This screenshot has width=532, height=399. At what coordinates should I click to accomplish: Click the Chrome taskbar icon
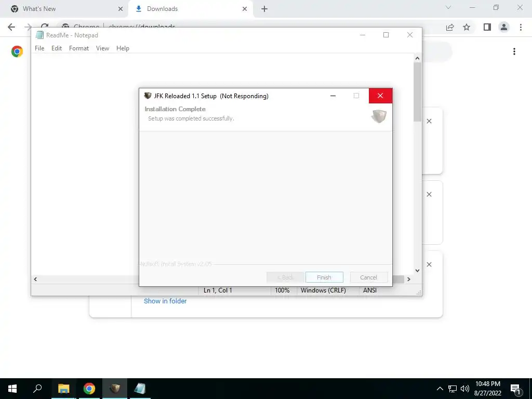click(x=89, y=389)
